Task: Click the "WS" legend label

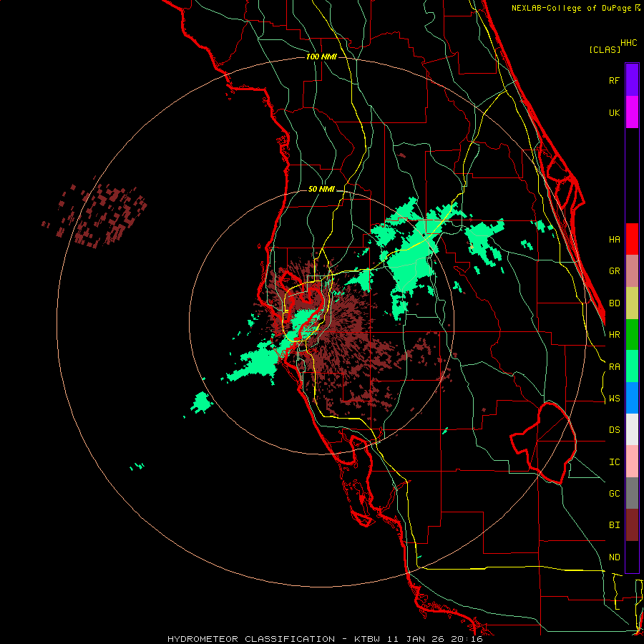Action: [614, 399]
